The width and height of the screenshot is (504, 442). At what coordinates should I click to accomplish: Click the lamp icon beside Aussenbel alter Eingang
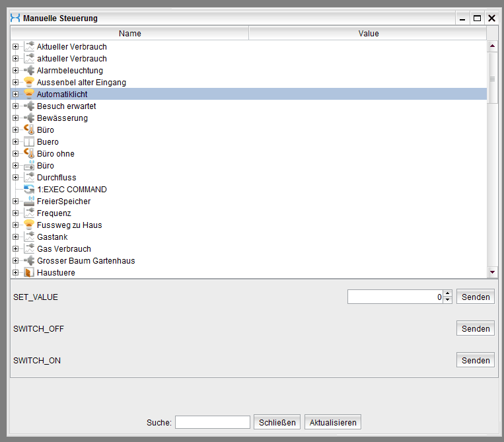[28, 83]
